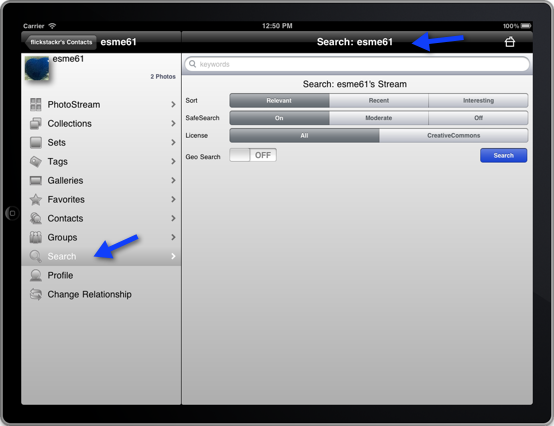Click the Search magnifier icon in sidebar
Screen dimensions: 554x426
36,256
